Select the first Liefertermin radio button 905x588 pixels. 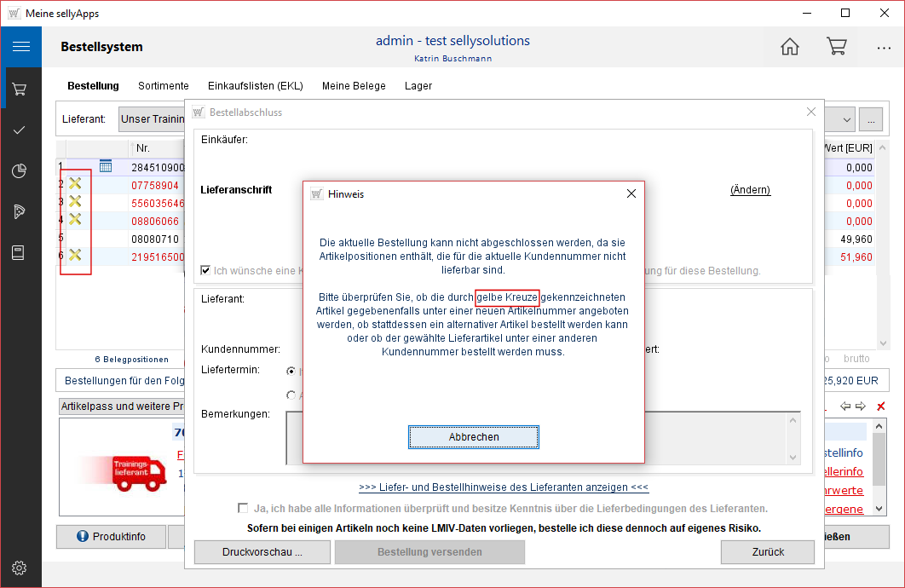[291, 371]
